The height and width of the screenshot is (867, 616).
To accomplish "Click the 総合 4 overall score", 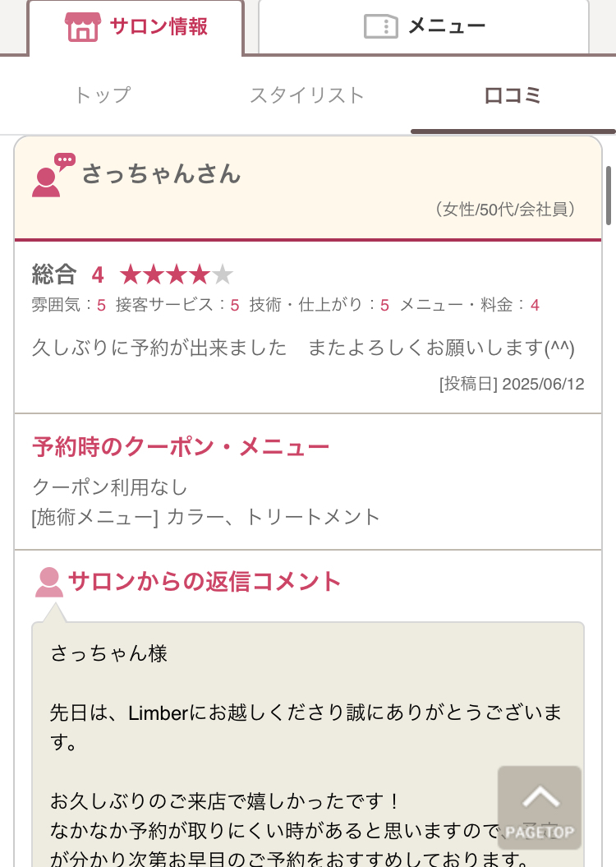I will click(68, 274).
